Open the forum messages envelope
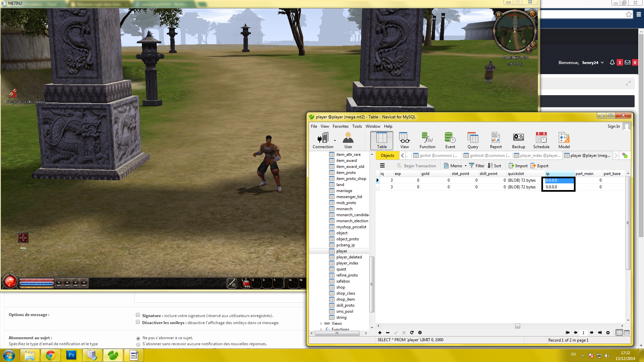This screenshot has width=644, height=362. 627,62
